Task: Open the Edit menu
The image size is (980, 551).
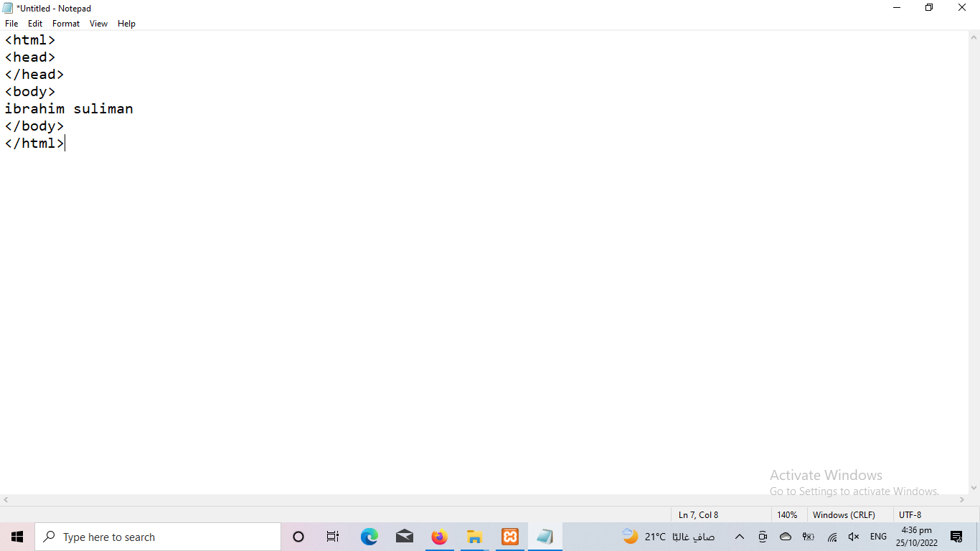Action: coord(35,24)
